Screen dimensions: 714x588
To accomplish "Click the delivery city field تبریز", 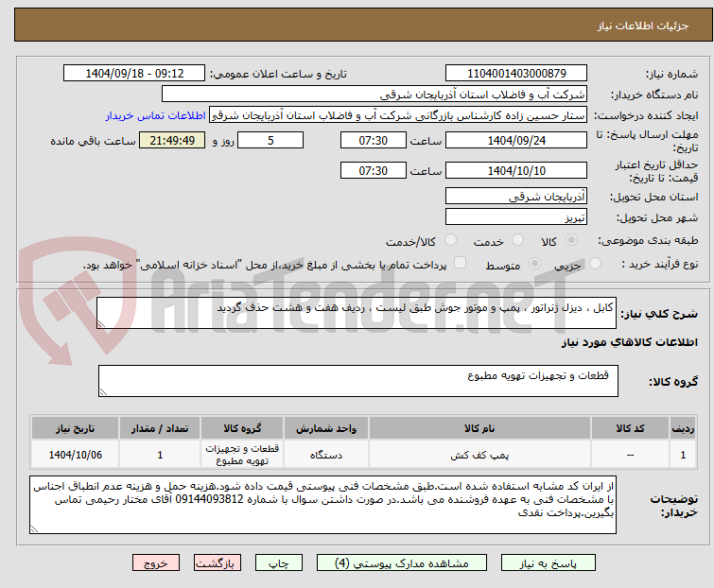I will pyautogui.click(x=516, y=216).
